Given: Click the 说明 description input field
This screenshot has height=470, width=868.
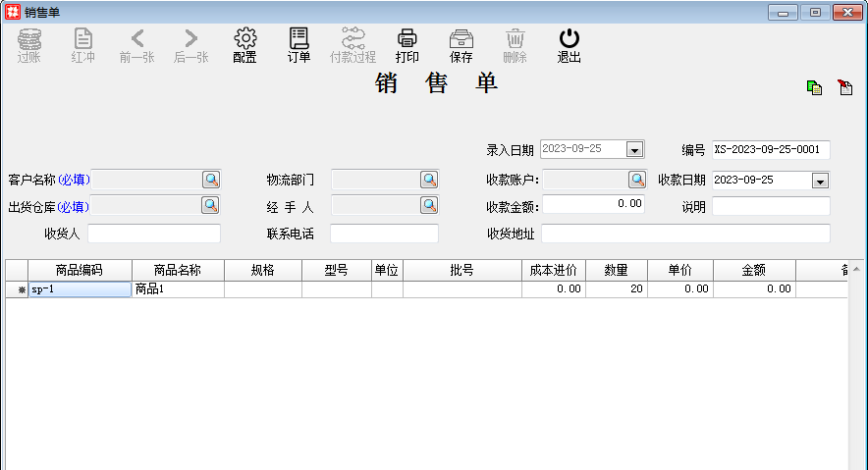Looking at the screenshot, I should click(771, 207).
